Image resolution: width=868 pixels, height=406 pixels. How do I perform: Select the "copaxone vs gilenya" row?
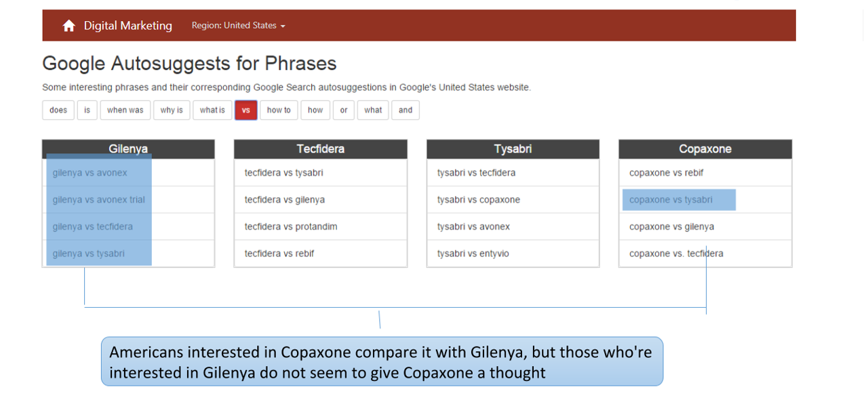(x=705, y=226)
